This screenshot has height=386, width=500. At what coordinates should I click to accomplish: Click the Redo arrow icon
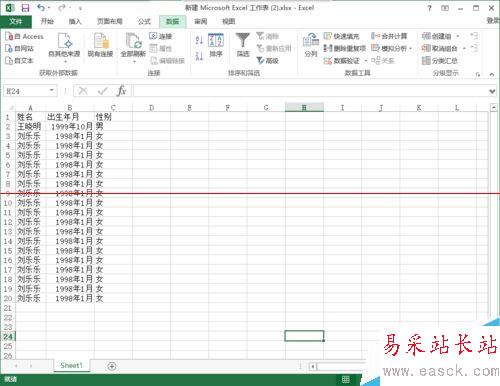tap(62, 8)
